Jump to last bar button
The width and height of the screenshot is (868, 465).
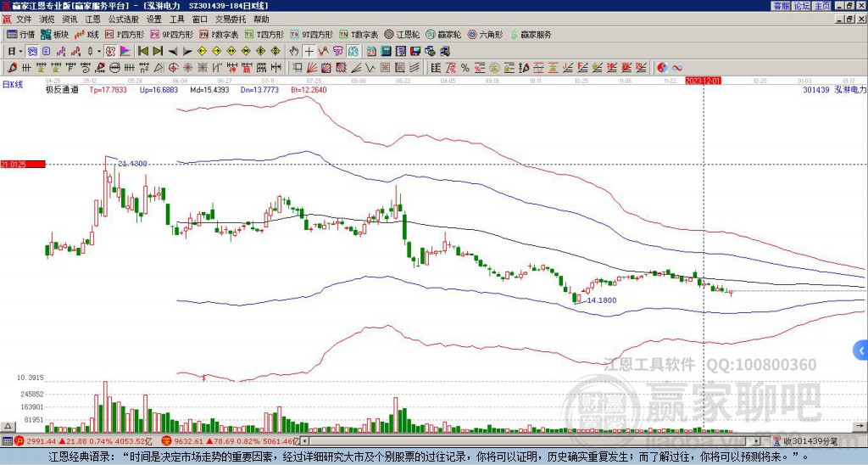[x=158, y=52]
